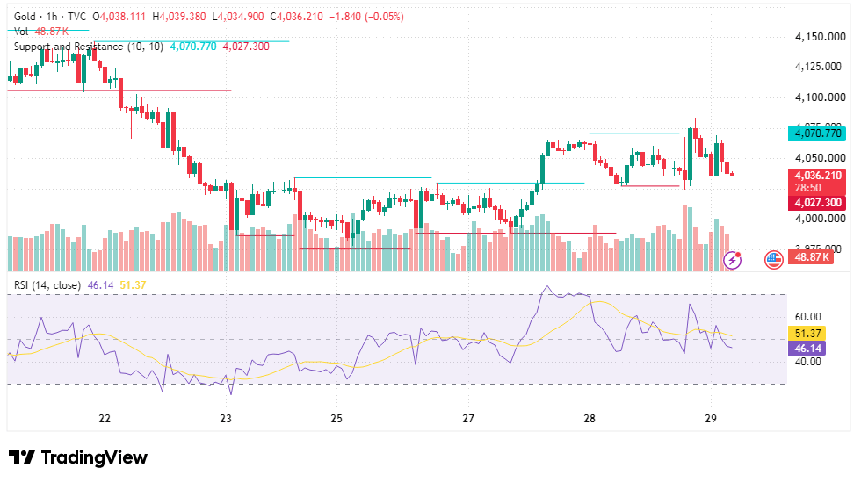
Task: Click the 40.00 RSI axis value
Action: pos(807,361)
